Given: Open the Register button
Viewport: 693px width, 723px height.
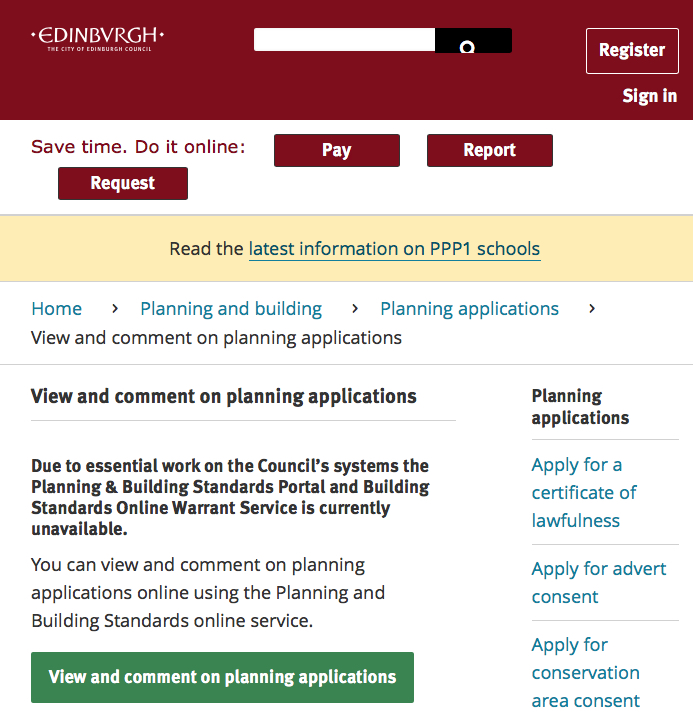Looking at the screenshot, I should click(x=632, y=51).
